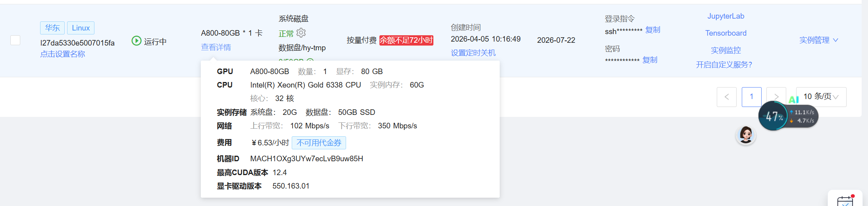Image resolution: width=868 pixels, height=206 pixels.
Task: Open Tensorboard link
Action: coord(726,33)
